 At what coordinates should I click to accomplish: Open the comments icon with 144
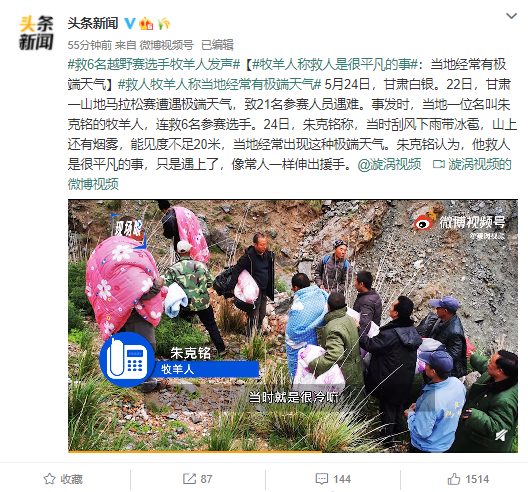[x=322, y=479]
